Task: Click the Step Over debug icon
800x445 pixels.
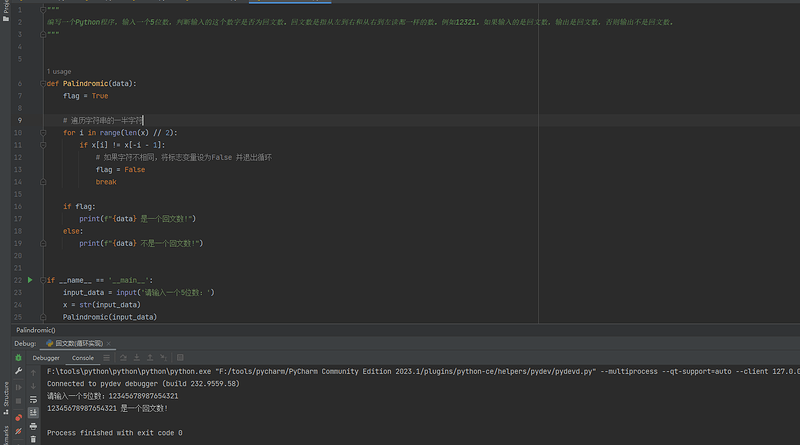Action: (123, 358)
